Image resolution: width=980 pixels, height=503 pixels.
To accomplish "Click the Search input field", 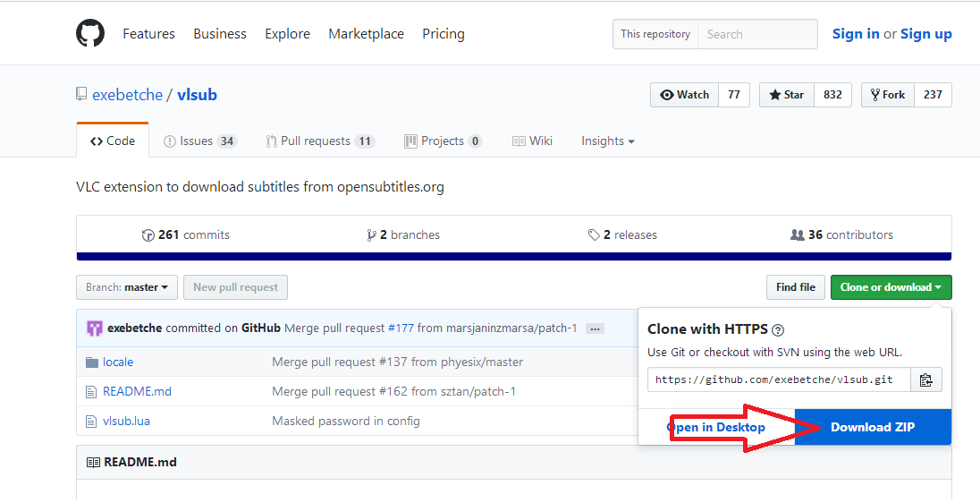I will [x=757, y=34].
